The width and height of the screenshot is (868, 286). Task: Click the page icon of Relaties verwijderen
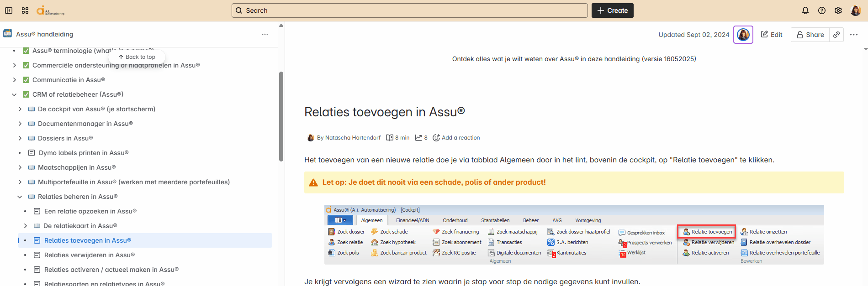coord(37,255)
